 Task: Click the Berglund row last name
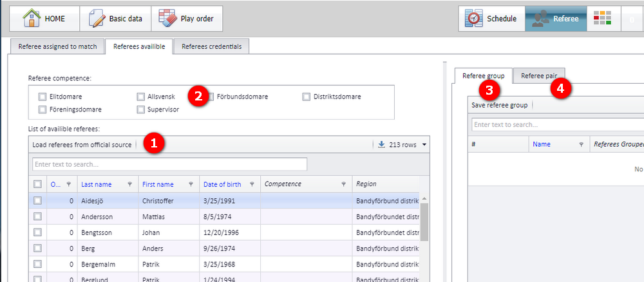point(94,279)
